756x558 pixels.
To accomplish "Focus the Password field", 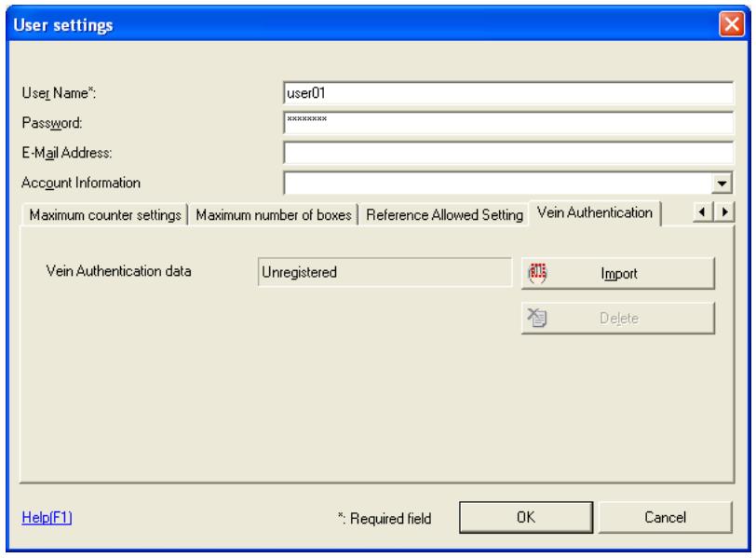I will click(x=508, y=123).
